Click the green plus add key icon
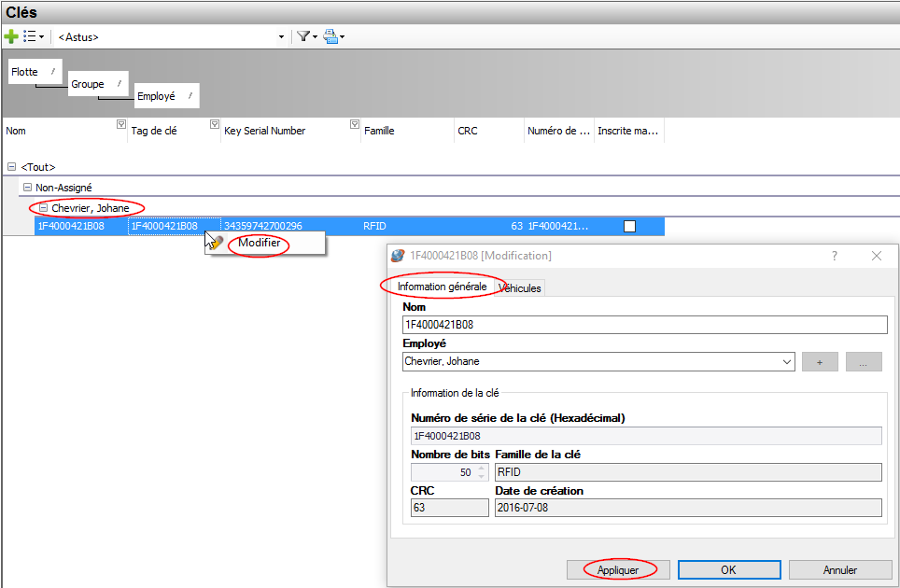 tap(11, 36)
